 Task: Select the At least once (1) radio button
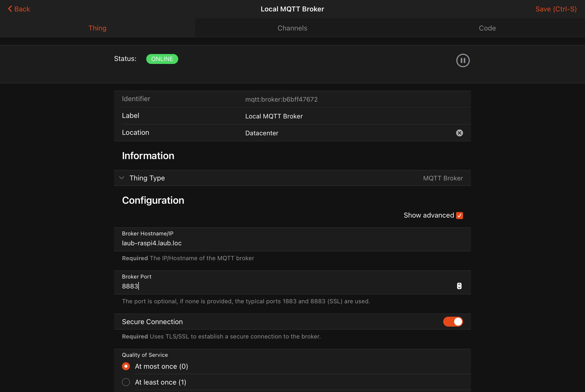coord(126,382)
